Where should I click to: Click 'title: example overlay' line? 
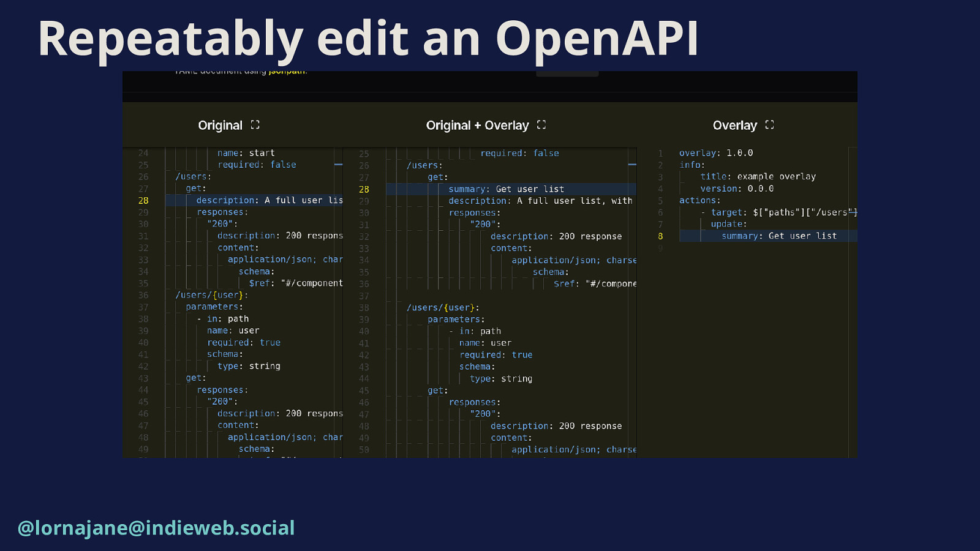coord(758,176)
